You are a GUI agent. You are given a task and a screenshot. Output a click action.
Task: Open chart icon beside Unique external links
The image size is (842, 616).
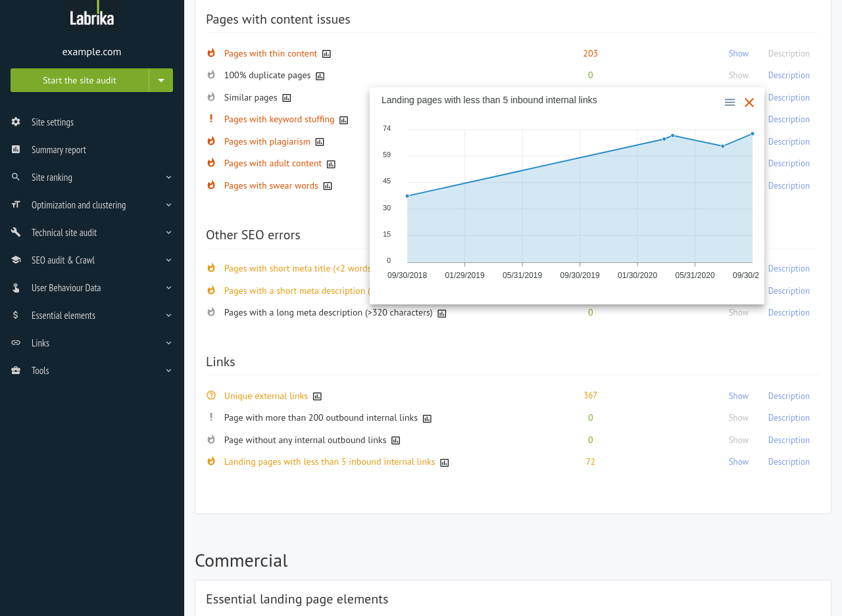pos(317,396)
